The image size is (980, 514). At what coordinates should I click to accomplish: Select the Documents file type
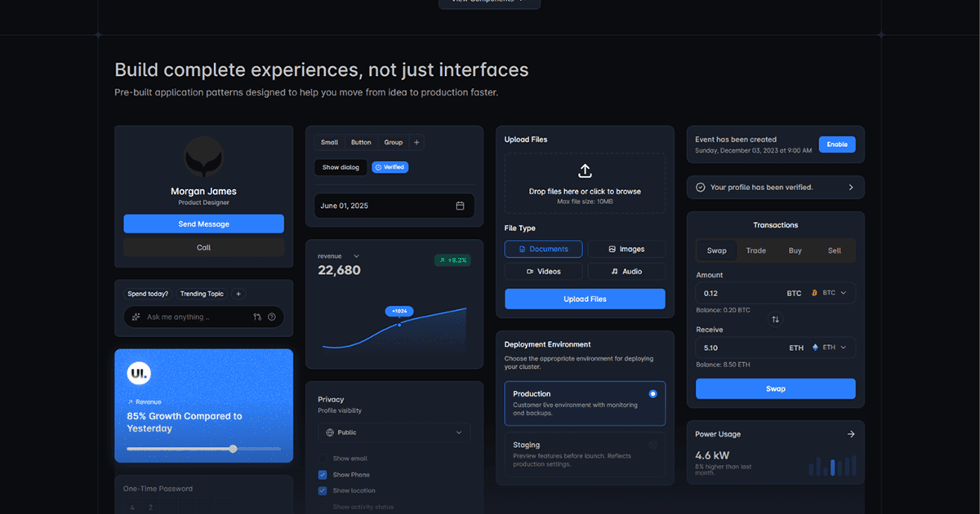tap(543, 249)
